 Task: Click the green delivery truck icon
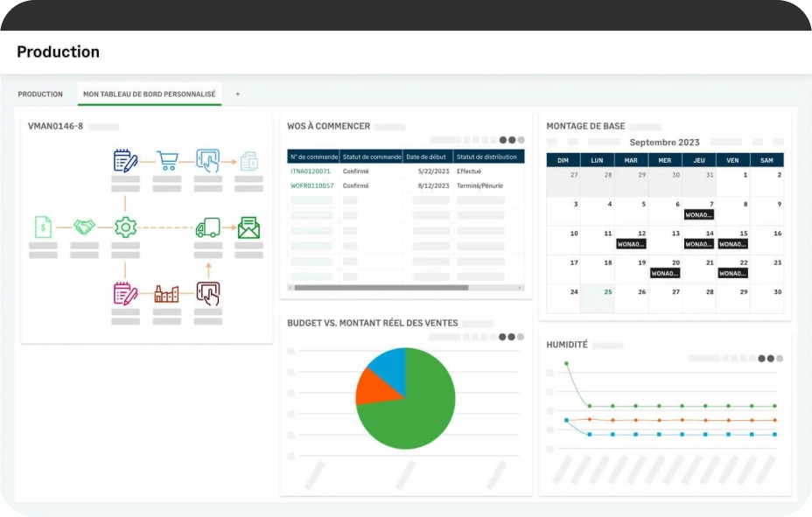tap(207, 227)
